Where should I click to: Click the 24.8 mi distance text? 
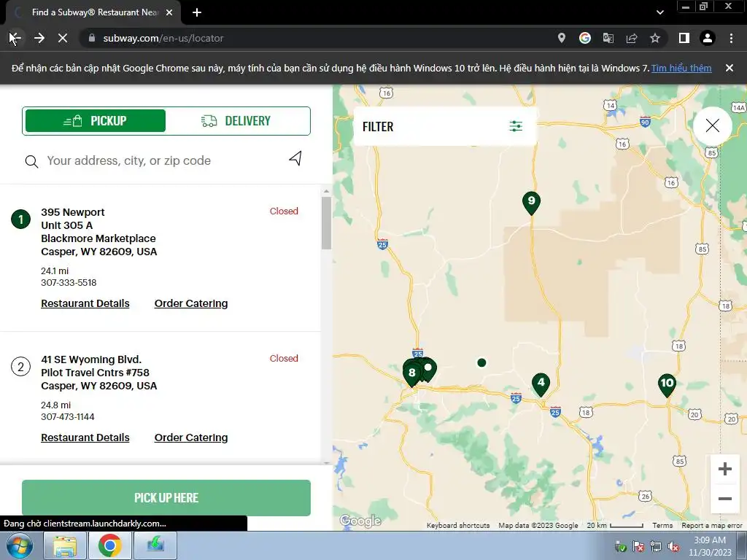point(55,405)
